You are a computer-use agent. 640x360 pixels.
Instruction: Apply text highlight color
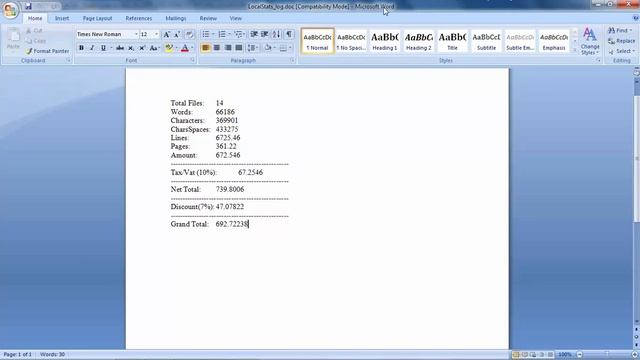[x=169, y=48]
